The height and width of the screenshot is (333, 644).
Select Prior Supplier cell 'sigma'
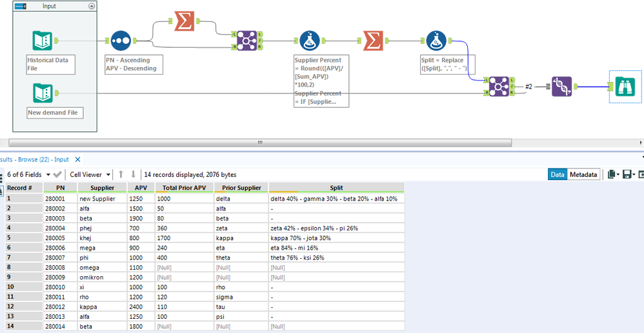(241, 297)
